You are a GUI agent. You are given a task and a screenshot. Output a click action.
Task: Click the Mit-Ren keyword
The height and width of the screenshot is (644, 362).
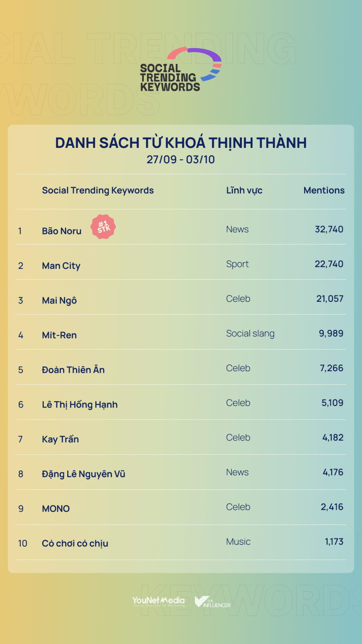(x=59, y=335)
